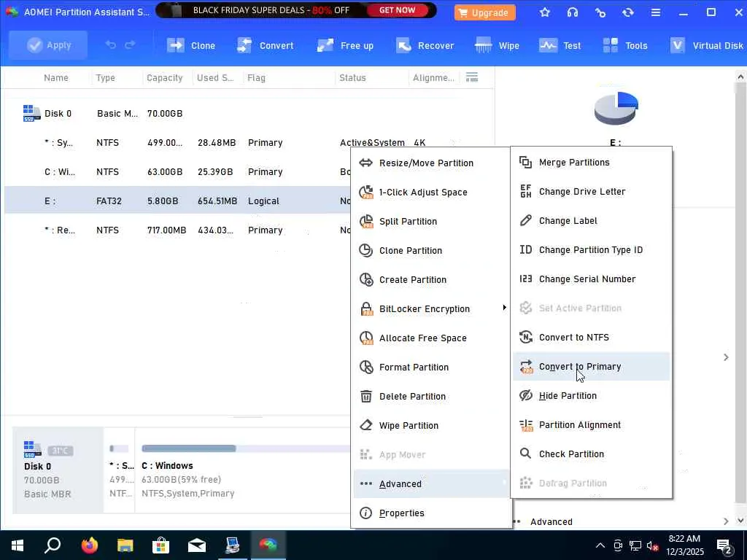Choose Convert to Primary option

coord(591,367)
